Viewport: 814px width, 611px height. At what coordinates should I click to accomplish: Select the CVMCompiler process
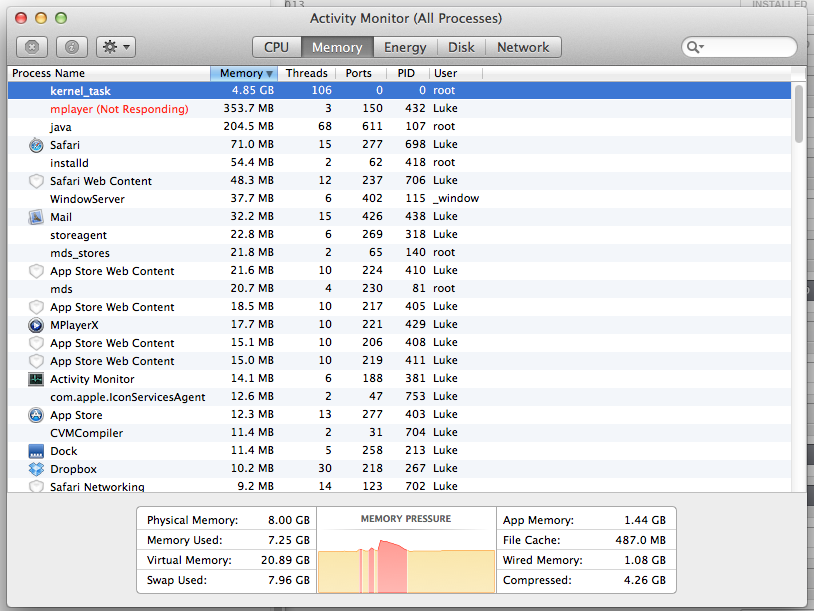[399, 433]
